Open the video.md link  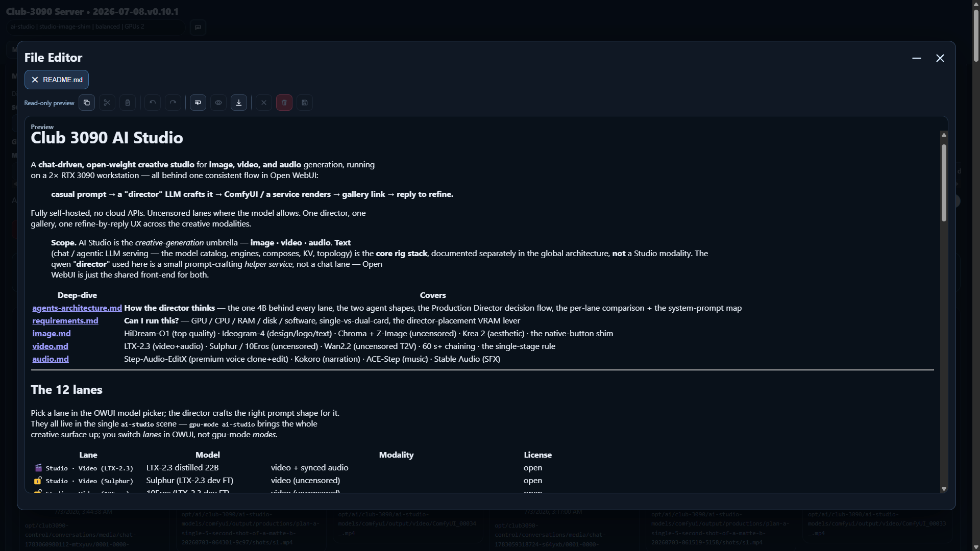[x=50, y=346]
